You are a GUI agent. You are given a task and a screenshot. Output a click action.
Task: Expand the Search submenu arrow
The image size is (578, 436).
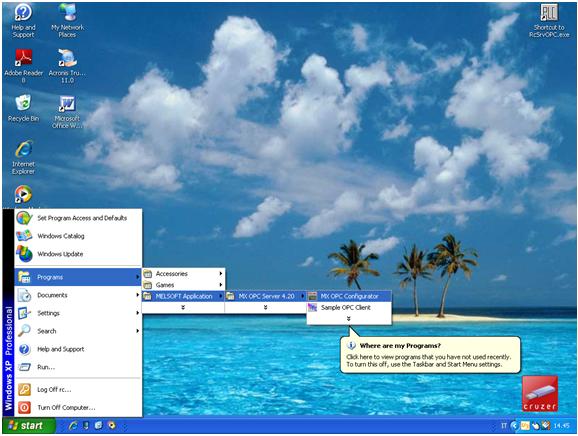pyautogui.click(x=137, y=331)
